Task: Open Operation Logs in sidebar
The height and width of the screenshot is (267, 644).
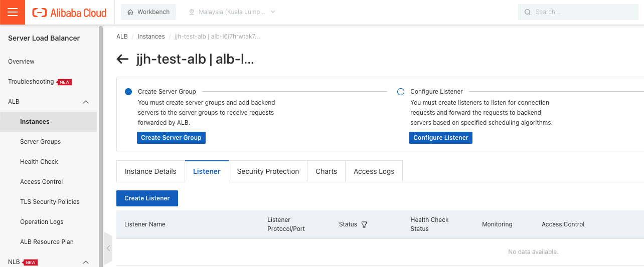Action: point(42,222)
